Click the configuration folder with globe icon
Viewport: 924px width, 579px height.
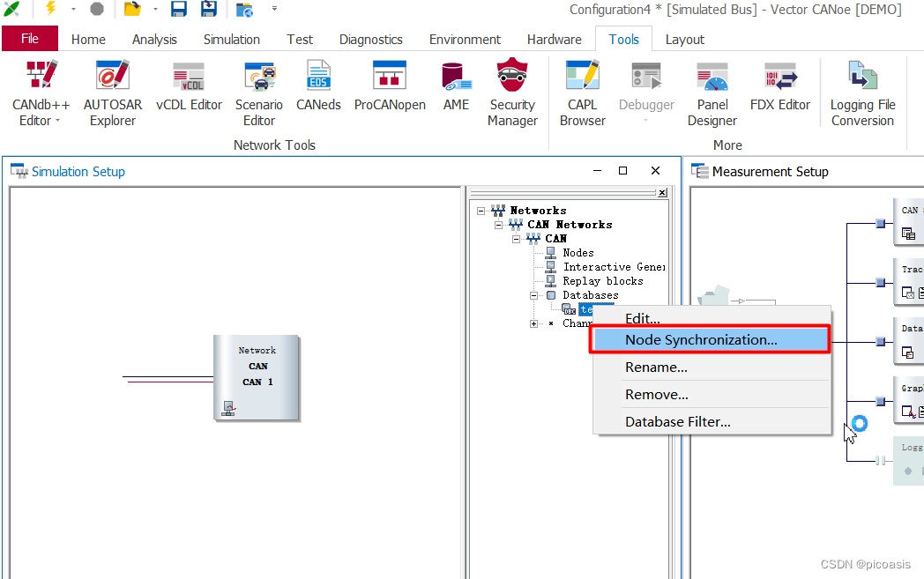244,10
